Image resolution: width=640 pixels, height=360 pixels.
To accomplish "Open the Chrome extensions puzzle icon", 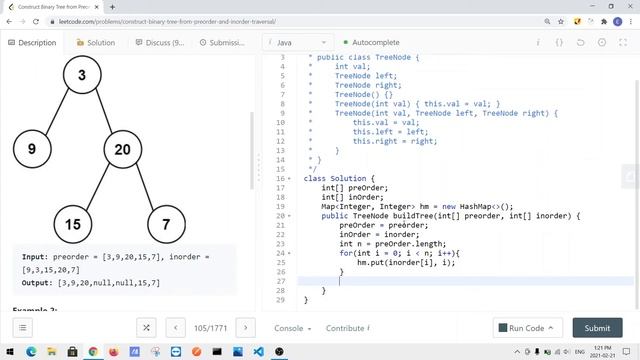I will pos(604,22).
